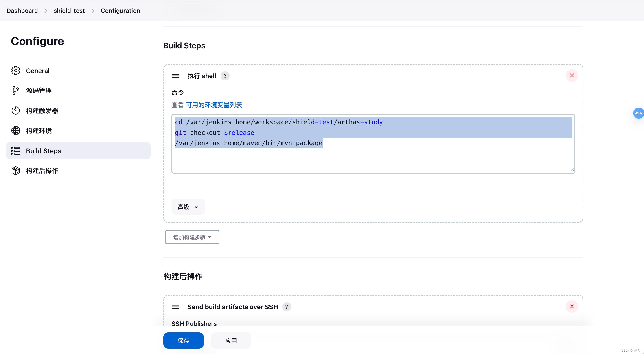Click inside the shell command text area

pos(372,160)
